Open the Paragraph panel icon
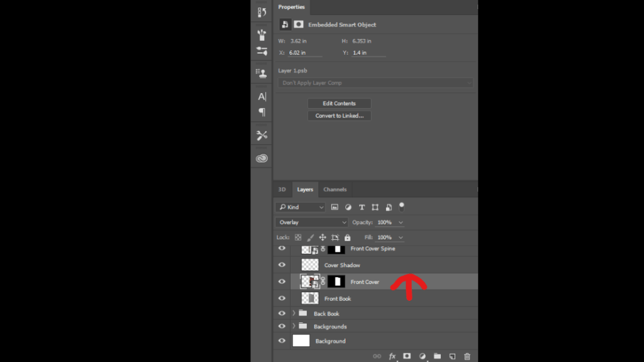 coord(262,113)
